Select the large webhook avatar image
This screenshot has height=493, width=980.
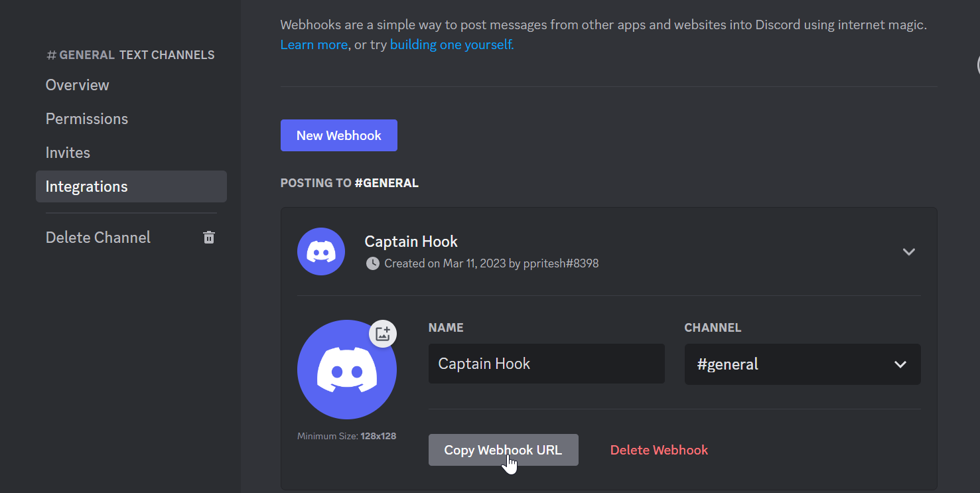pos(346,370)
